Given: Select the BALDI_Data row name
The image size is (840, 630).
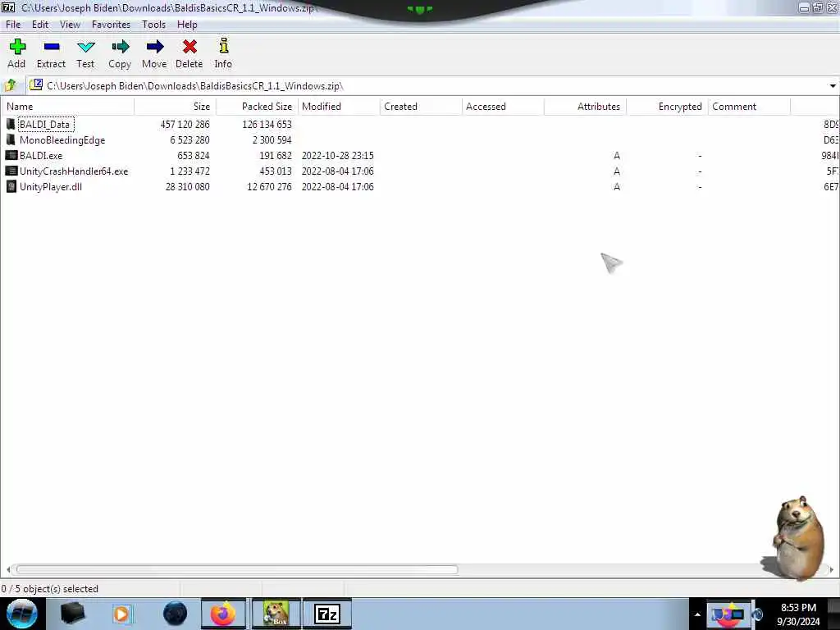Looking at the screenshot, I should click(45, 125).
